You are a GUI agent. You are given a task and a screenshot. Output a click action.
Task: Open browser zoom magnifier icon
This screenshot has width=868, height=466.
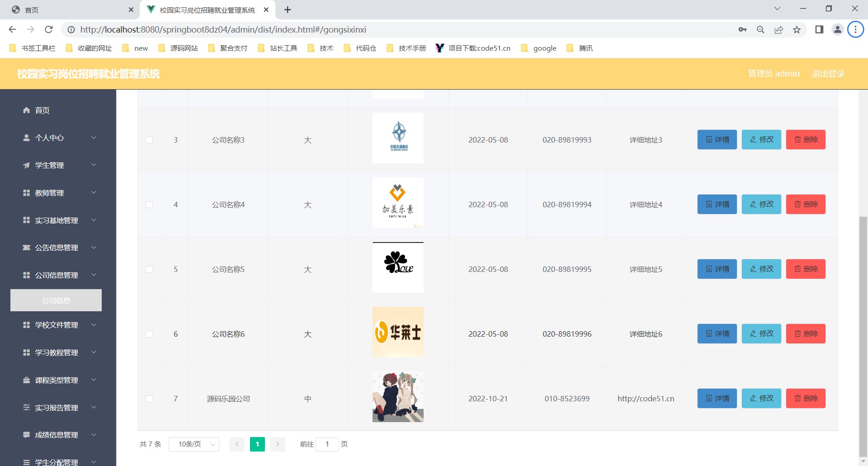pyautogui.click(x=760, y=29)
